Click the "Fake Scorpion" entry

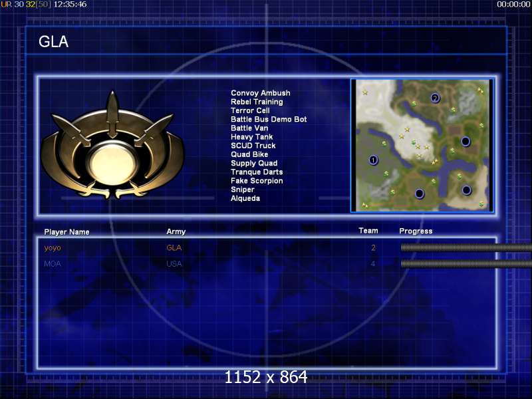pyautogui.click(x=257, y=181)
